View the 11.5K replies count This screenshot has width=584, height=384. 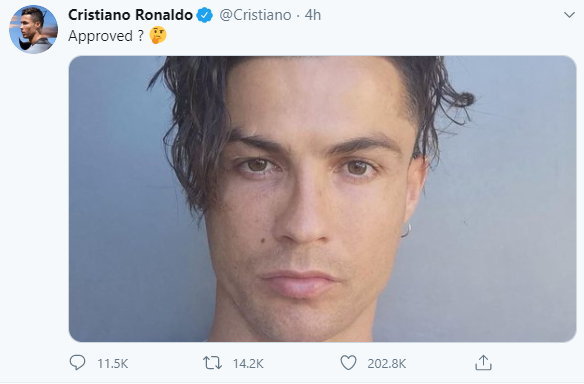click(x=112, y=364)
